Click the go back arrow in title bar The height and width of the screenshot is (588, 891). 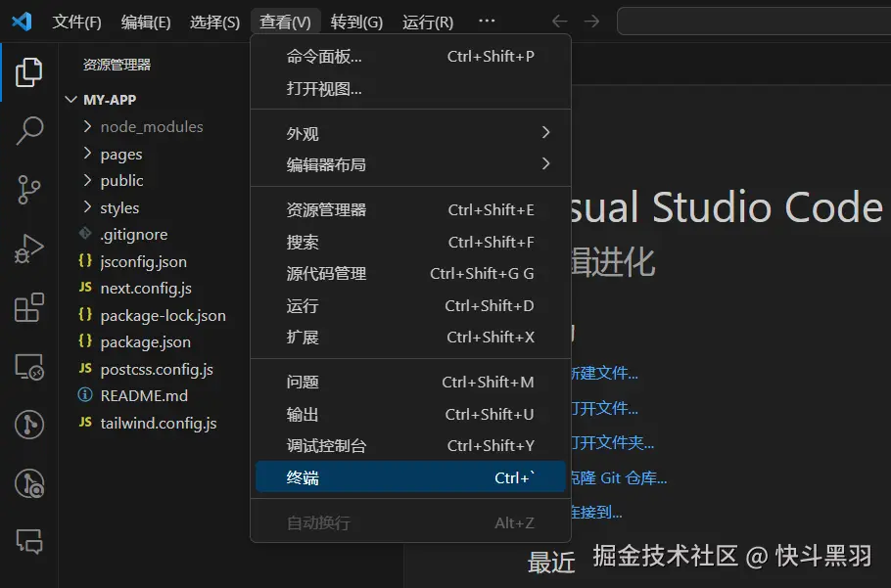click(560, 22)
